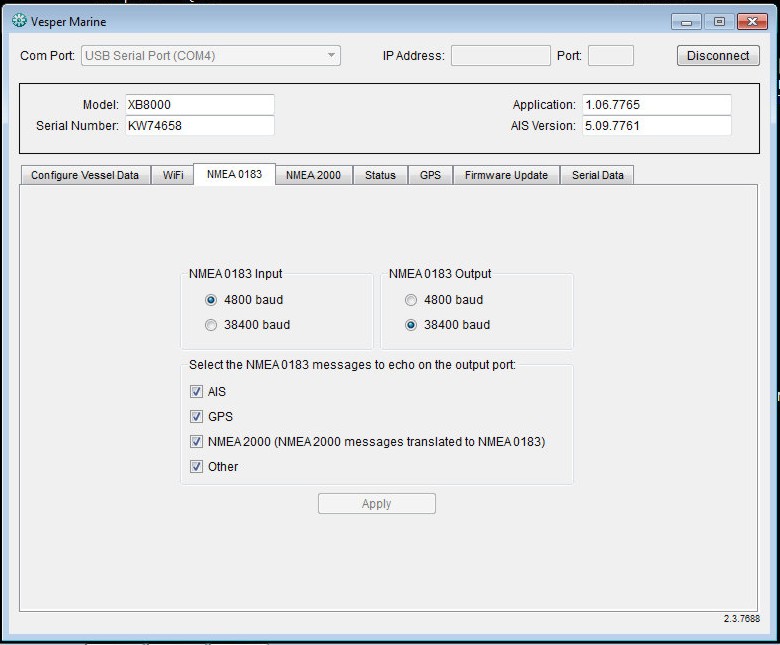Uncheck the AIS echo checkbox
This screenshot has width=780, height=645.
(x=196, y=391)
